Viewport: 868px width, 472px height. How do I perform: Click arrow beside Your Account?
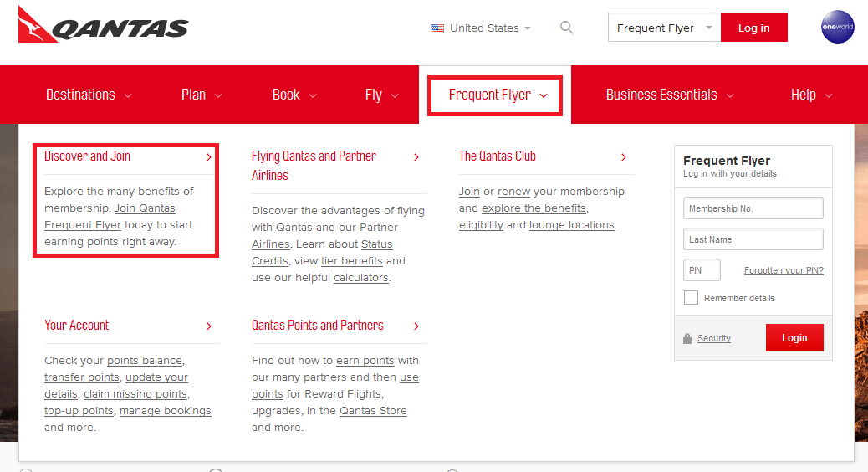[x=209, y=326]
